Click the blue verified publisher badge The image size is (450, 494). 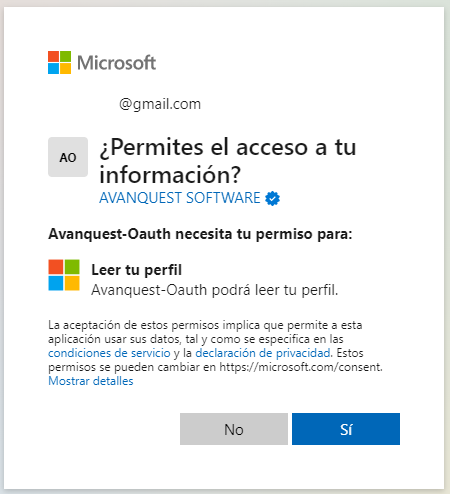coord(272,199)
